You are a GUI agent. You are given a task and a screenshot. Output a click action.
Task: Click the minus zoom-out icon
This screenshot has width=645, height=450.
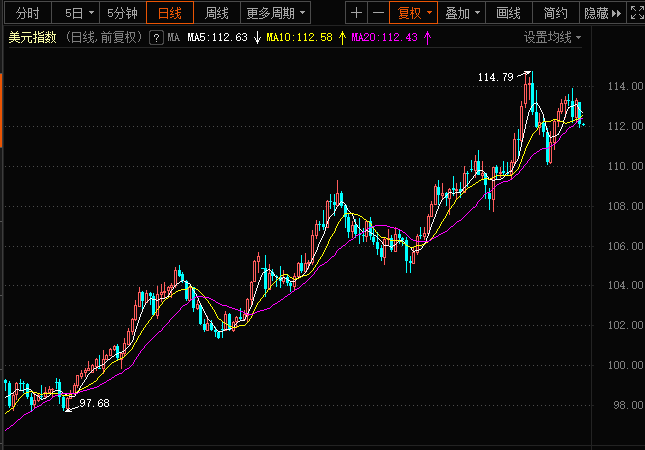pos(378,13)
